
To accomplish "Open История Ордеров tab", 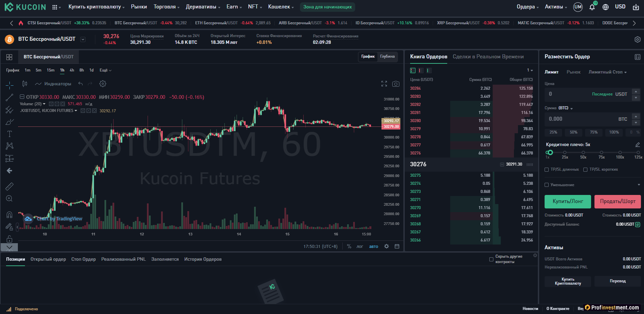I will pyautogui.click(x=203, y=259).
